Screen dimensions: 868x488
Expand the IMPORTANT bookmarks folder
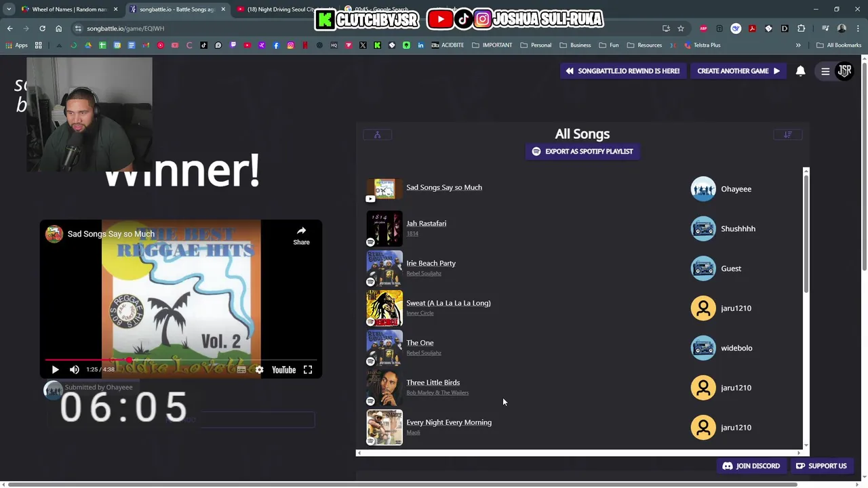pos(492,45)
